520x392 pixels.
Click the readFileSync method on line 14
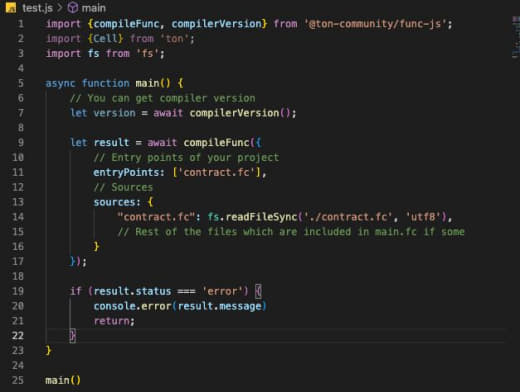pos(261,217)
